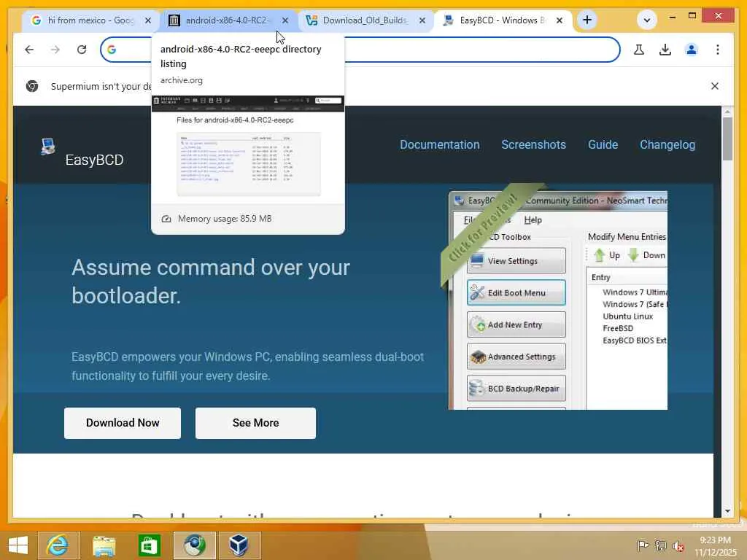
Task: Open the Chrome Labs flask icon
Action: point(639,50)
